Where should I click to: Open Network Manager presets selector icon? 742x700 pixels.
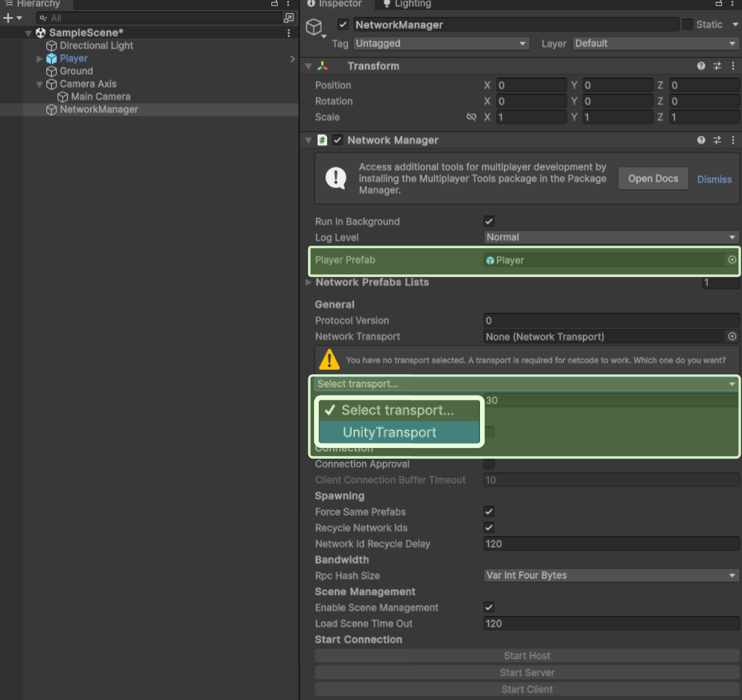click(x=718, y=140)
